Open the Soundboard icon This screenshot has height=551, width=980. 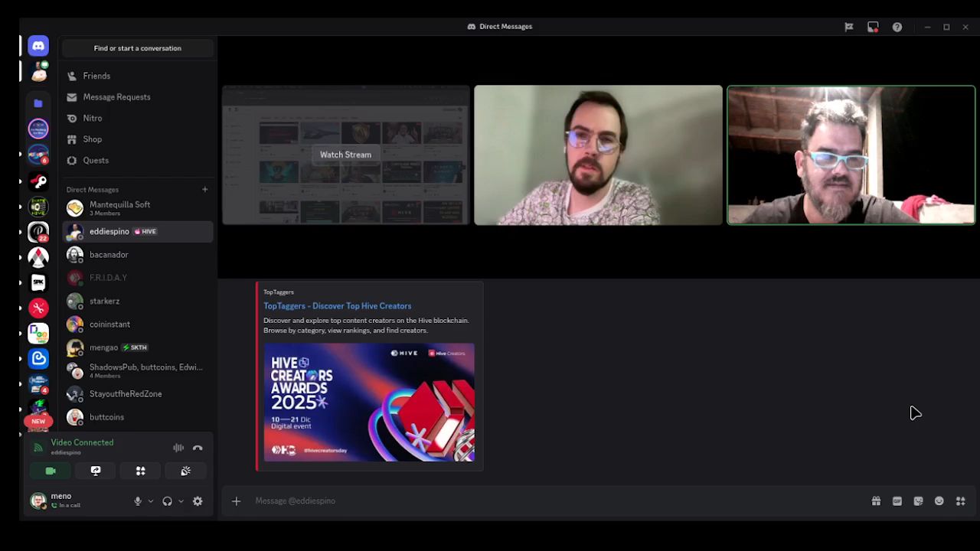click(185, 471)
